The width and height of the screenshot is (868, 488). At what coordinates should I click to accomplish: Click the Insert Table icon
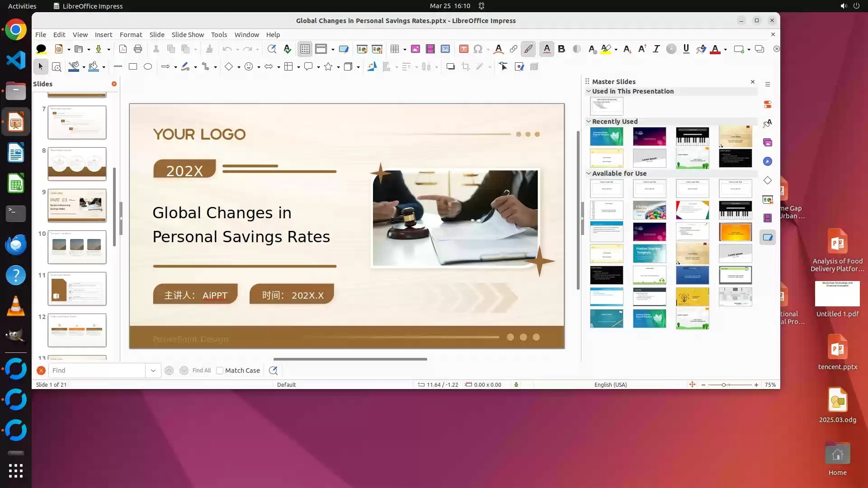(395, 49)
